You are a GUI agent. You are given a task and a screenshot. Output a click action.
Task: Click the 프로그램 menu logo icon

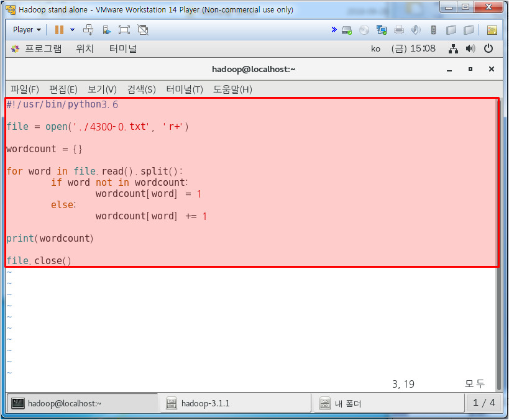pos(16,48)
